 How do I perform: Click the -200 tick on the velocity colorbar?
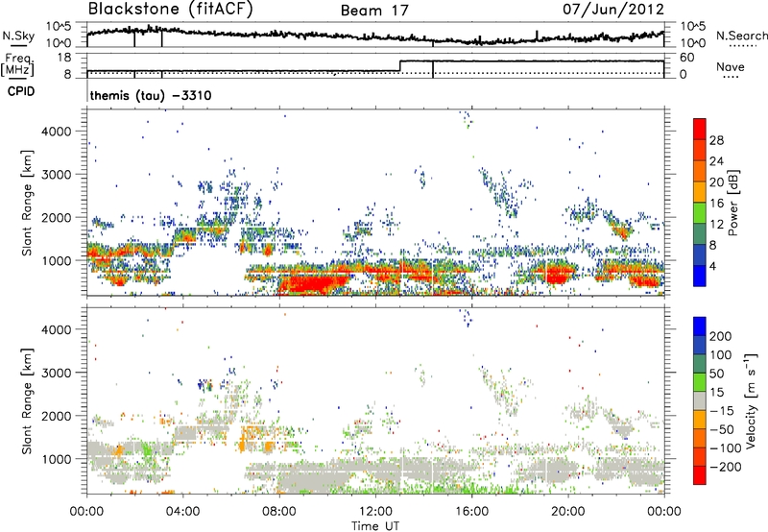pyautogui.click(x=724, y=467)
